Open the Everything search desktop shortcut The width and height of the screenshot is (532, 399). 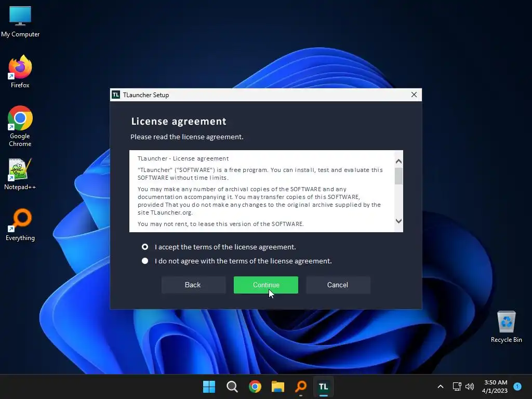[20, 224]
